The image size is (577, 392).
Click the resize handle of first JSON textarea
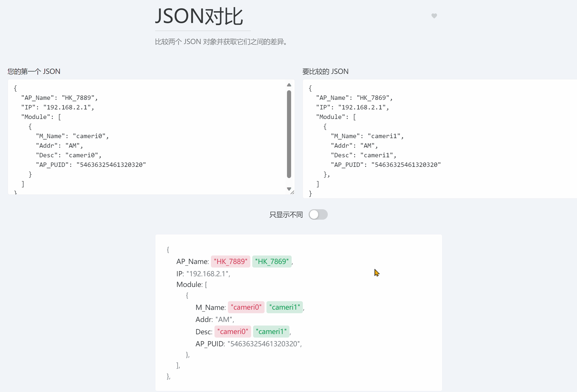click(x=292, y=192)
